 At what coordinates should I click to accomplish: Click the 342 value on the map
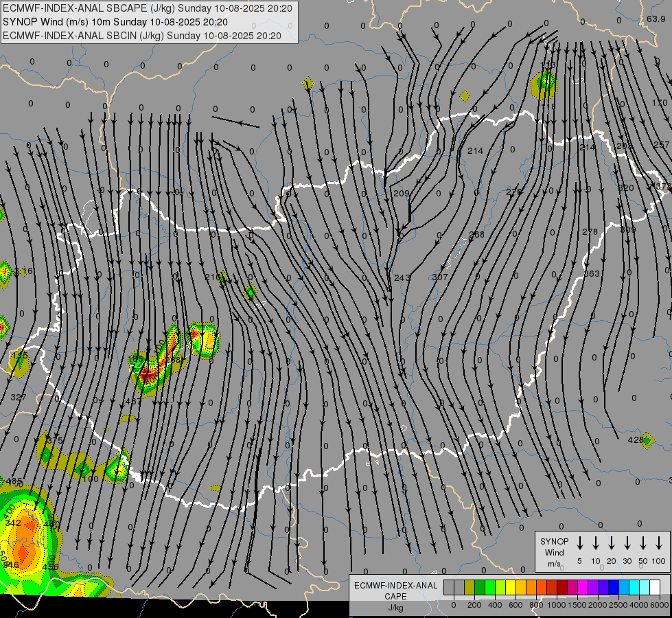[x=13, y=523]
